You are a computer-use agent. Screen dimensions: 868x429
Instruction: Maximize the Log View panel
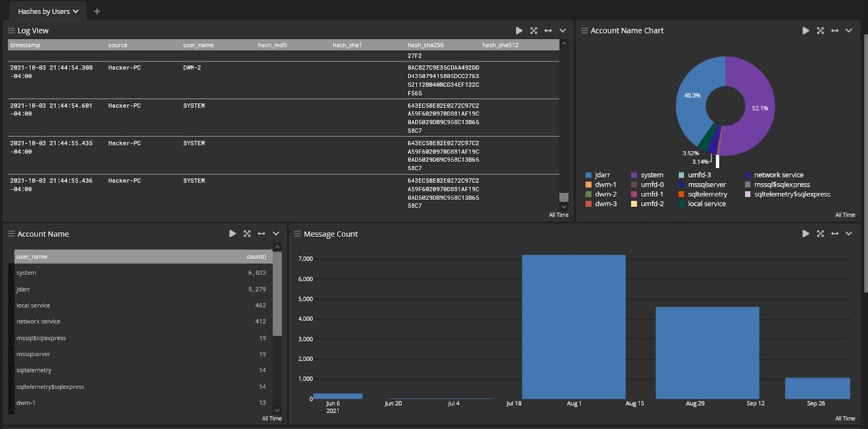click(x=534, y=30)
